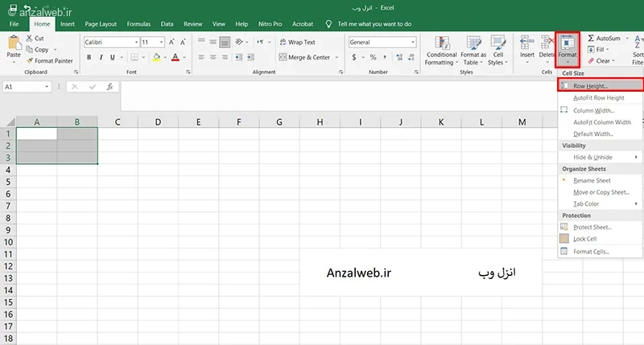Switch to the Review tab
644x345 pixels.
192,24
